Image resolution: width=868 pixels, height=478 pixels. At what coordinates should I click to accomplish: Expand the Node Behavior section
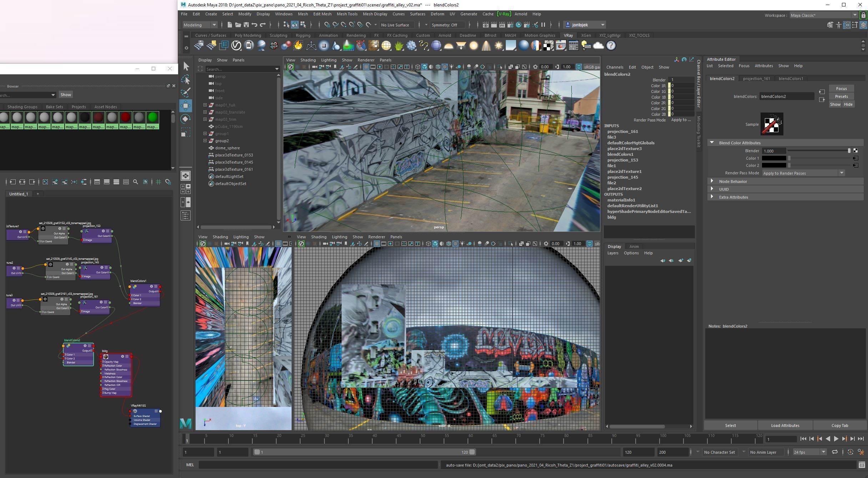click(x=712, y=181)
